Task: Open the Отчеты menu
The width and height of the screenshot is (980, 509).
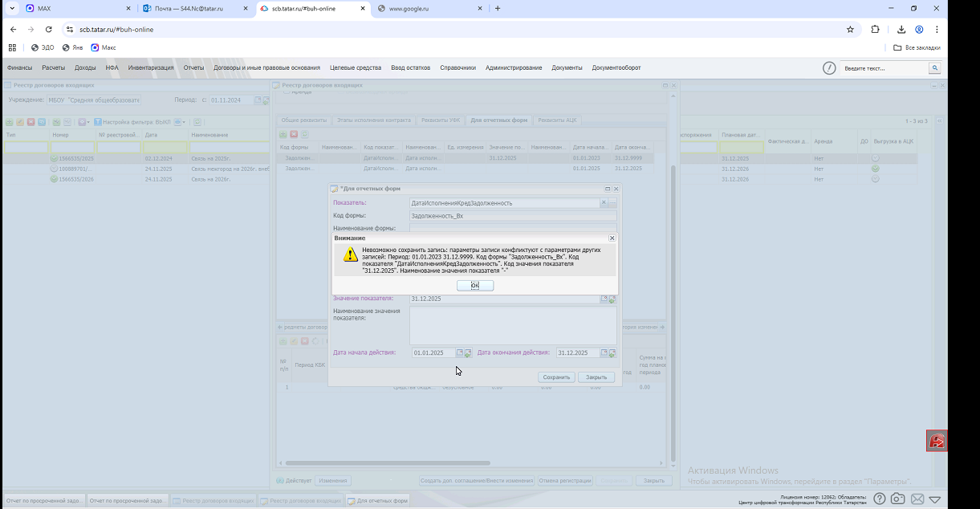Action: pyautogui.click(x=193, y=67)
